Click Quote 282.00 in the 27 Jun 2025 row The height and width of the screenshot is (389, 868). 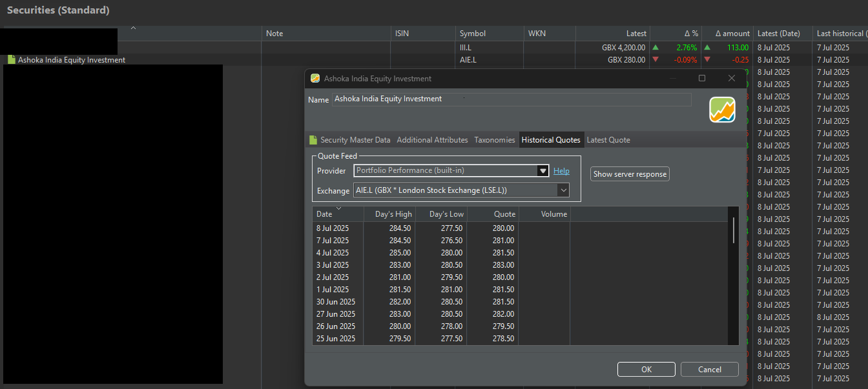point(503,314)
